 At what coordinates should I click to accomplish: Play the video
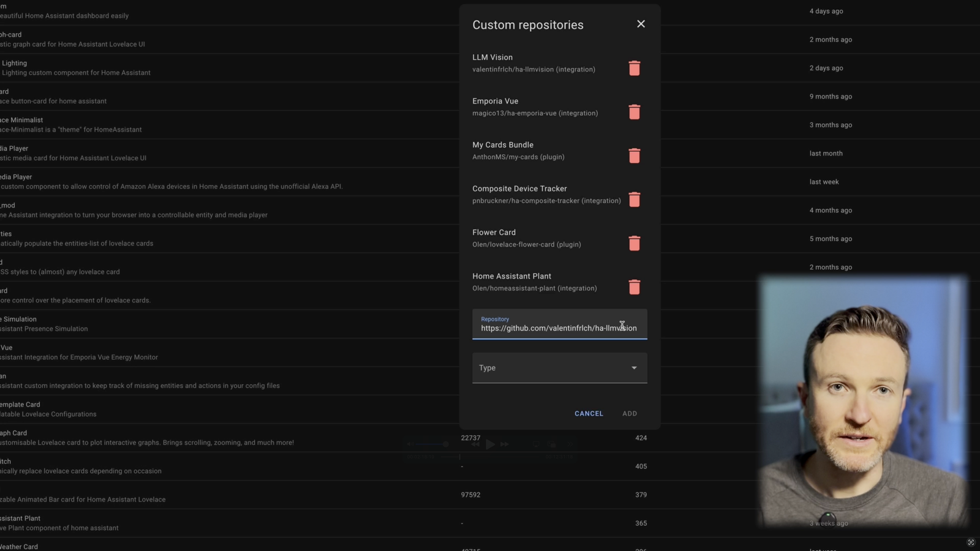click(x=490, y=444)
